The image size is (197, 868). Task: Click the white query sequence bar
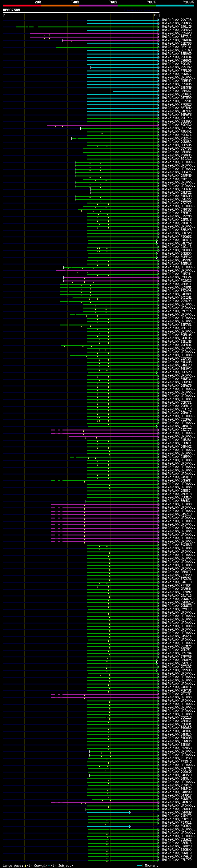click(81, 12)
